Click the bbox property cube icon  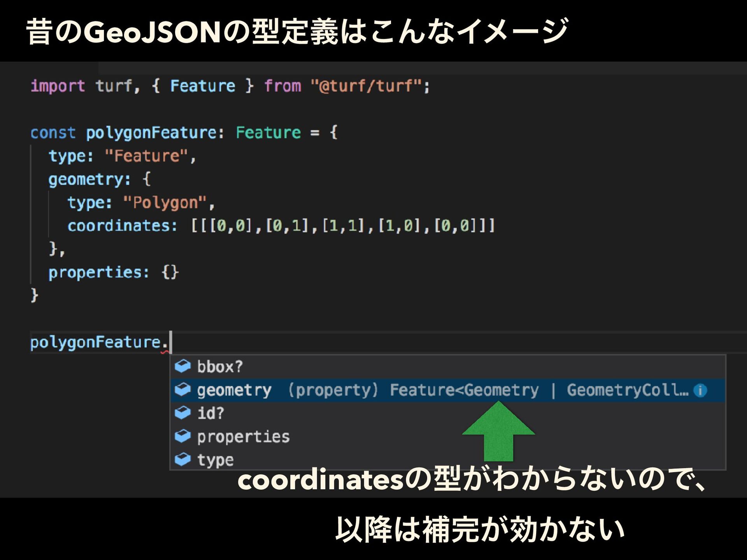click(x=182, y=366)
